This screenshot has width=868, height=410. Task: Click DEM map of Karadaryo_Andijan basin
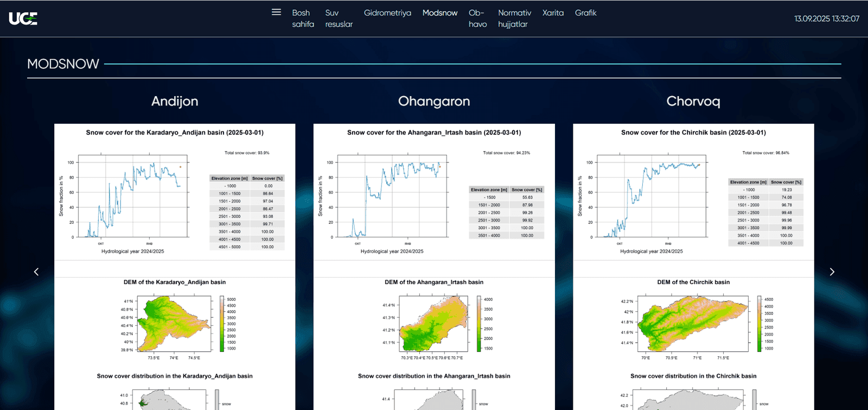[x=174, y=324]
